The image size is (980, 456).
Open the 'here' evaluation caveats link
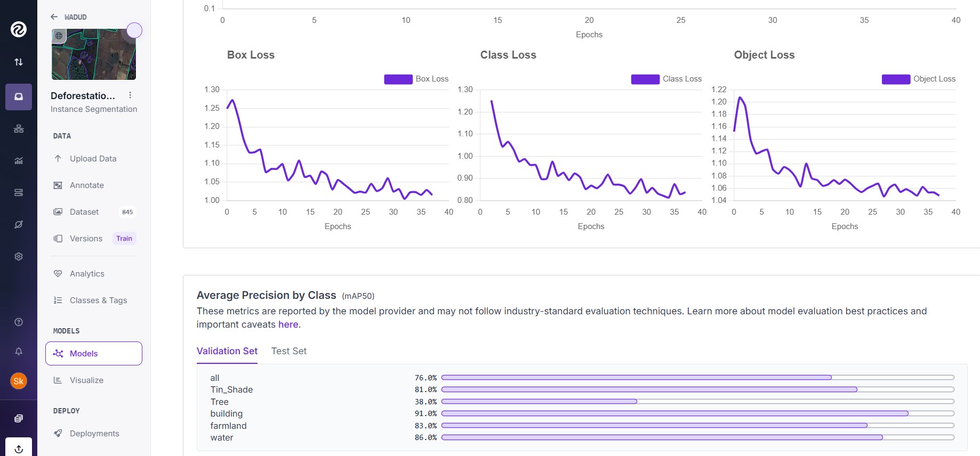(288, 324)
